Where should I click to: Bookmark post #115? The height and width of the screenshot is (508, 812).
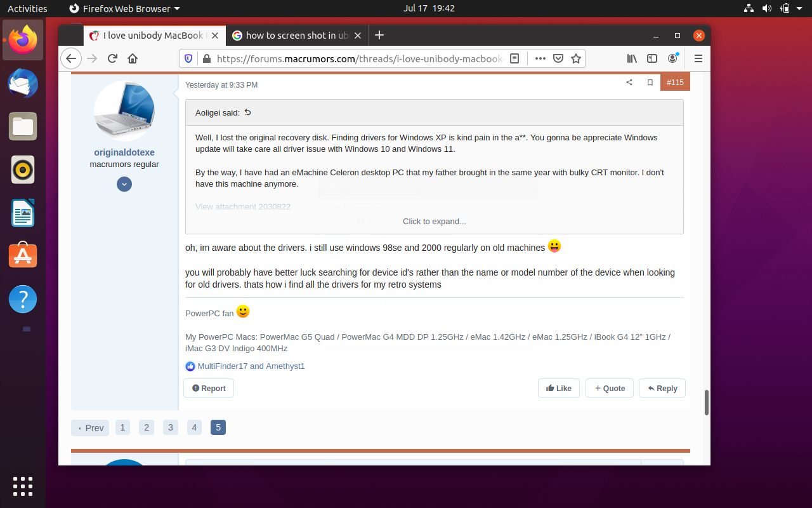(x=650, y=83)
